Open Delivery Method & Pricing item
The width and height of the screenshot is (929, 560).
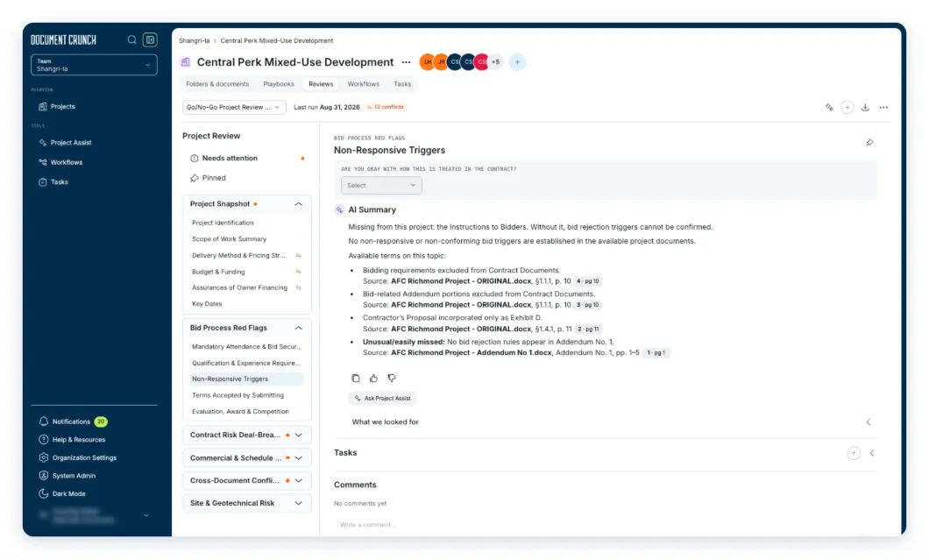pyautogui.click(x=238, y=255)
